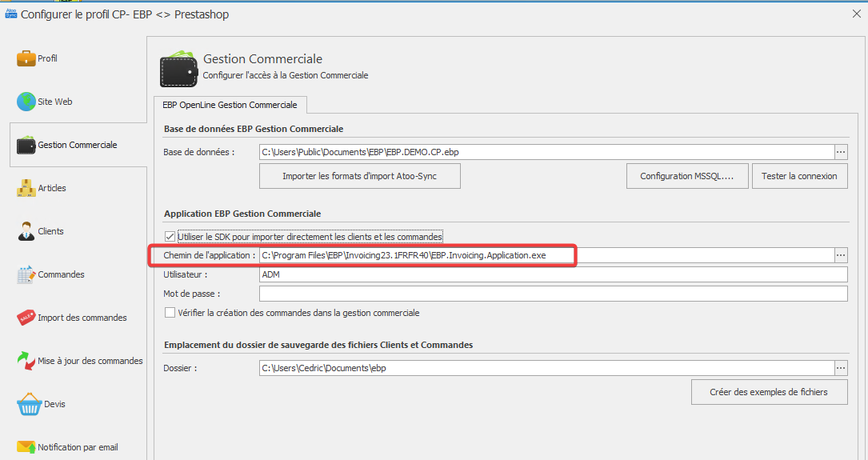Screen dimensions: 868x460
Task: Click the Gestion Commerciale heading text
Action: [x=262, y=58]
